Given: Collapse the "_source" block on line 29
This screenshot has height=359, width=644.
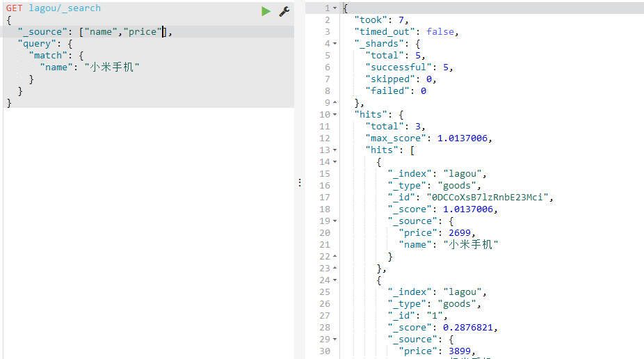Looking at the screenshot, I should click(x=335, y=340).
